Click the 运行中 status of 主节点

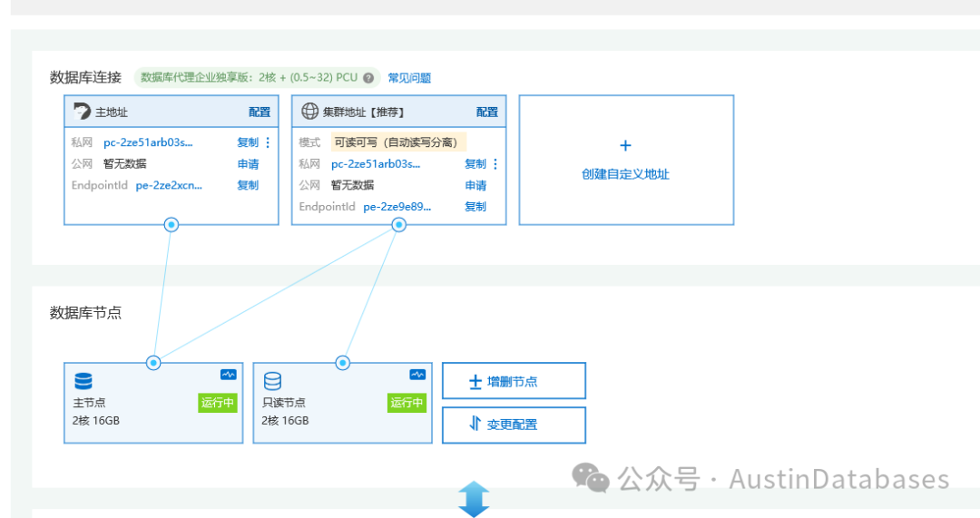(x=218, y=403)
